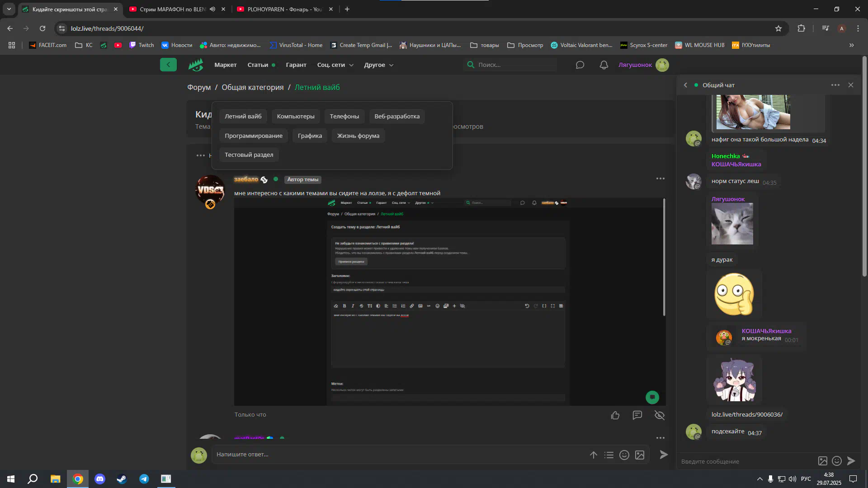
Task: Open a new browser tab
Action: [x=347, y=9]
